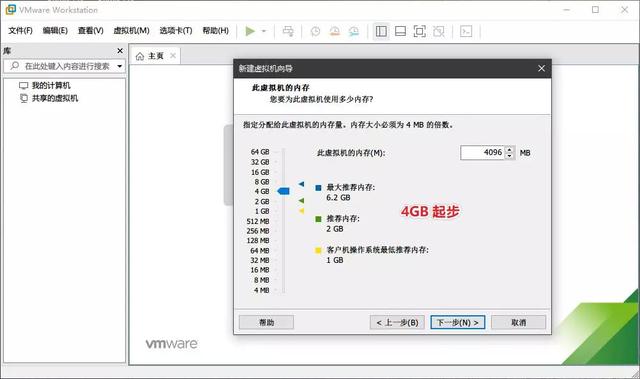
Task: Click the green recommended memory marker
Action: click(301, 201)
